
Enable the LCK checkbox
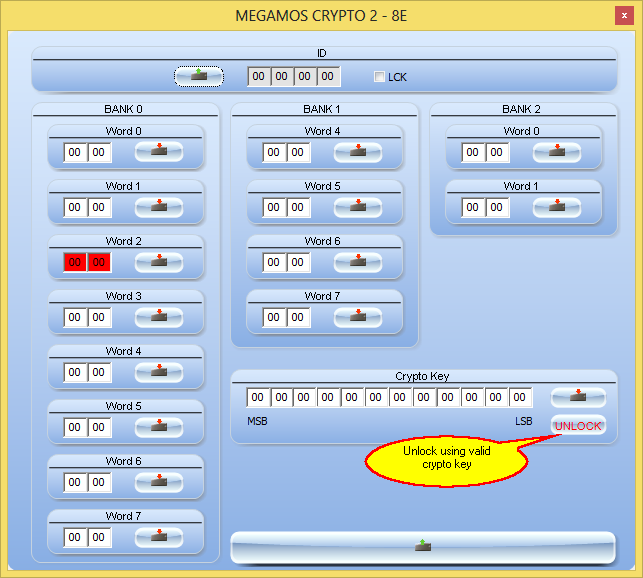click(379, 77)
